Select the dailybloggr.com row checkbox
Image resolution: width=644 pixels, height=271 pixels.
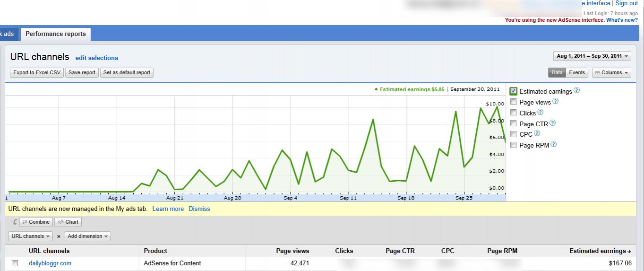pyautogui.click(x=15, y=263)
